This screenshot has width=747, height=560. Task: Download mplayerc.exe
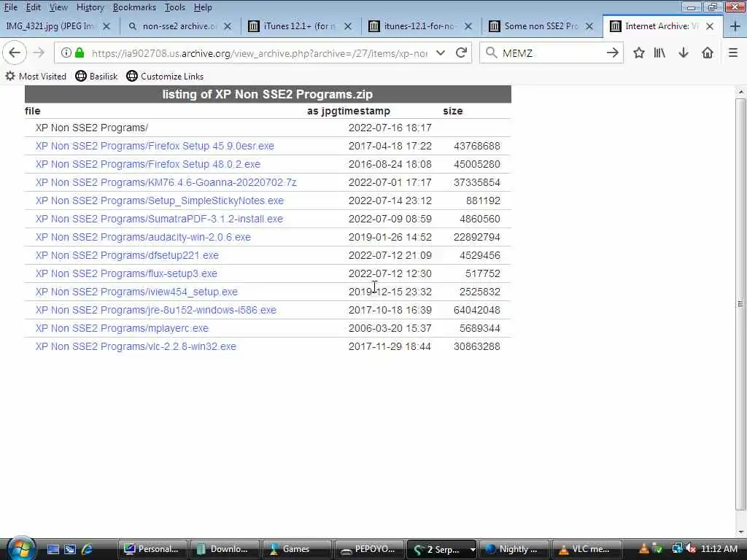click(x=122, y=329)
